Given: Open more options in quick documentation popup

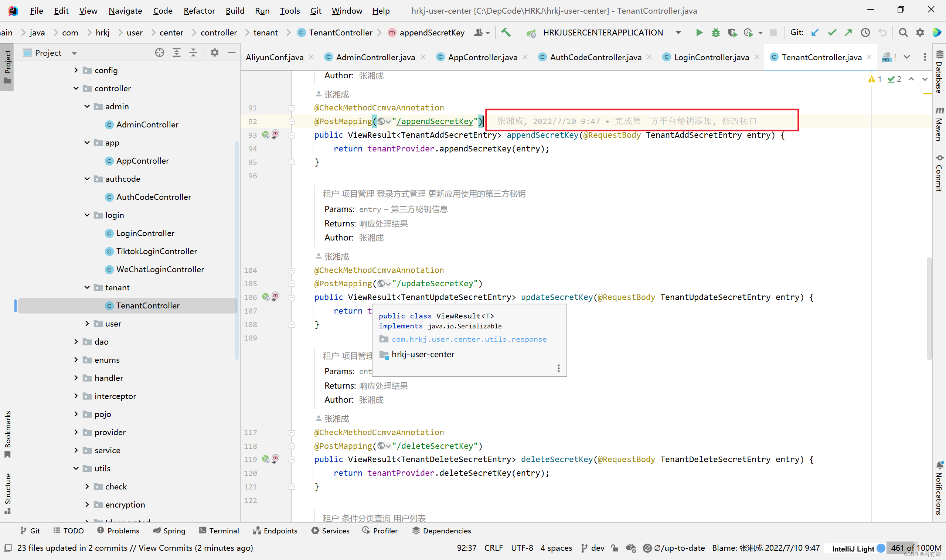Looking at the screenshot, I should [559, 368].
